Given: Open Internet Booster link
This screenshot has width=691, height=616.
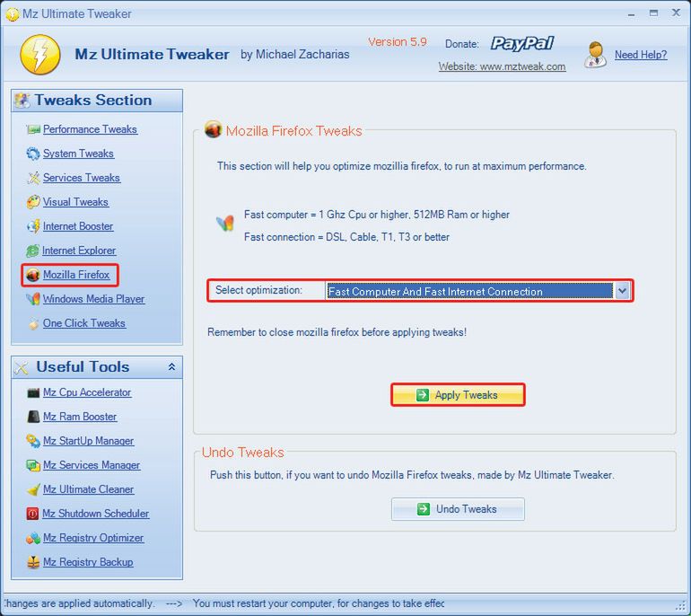Looking at the screenshot, I should pos(78,226).
